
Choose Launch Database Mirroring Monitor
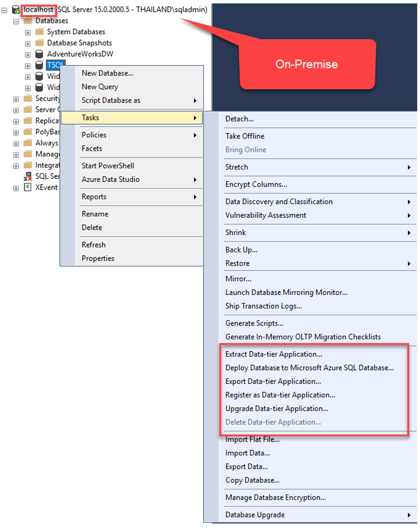310,292
